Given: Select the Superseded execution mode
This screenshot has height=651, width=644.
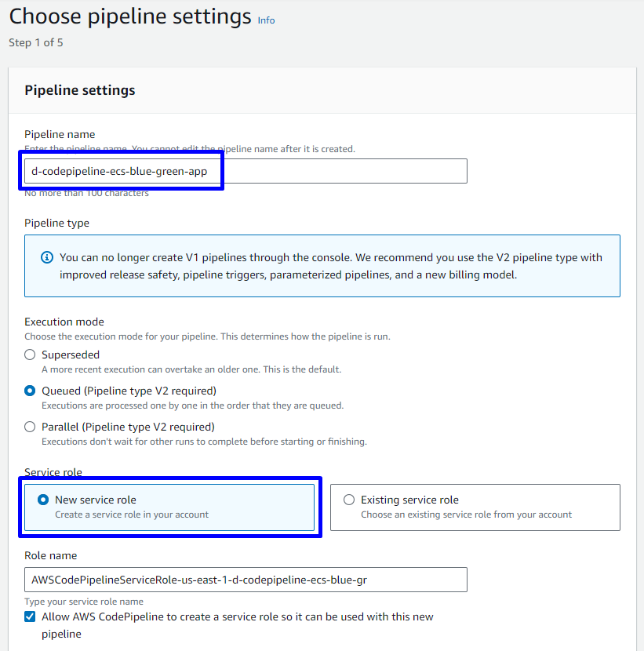Looking at the screenshot, I should point(30,355).
